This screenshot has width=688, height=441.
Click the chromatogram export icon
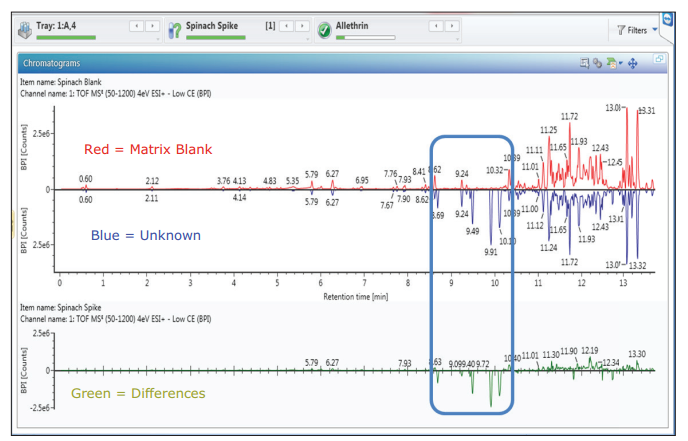612,64
